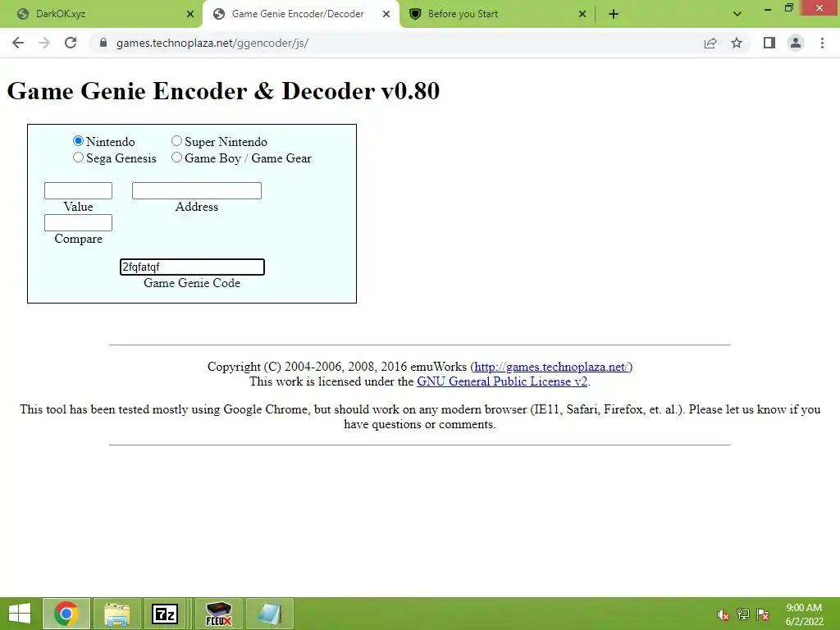Open the Chrome profile menu
Viewport: 840px width, 630px height.
pos(796,43)
